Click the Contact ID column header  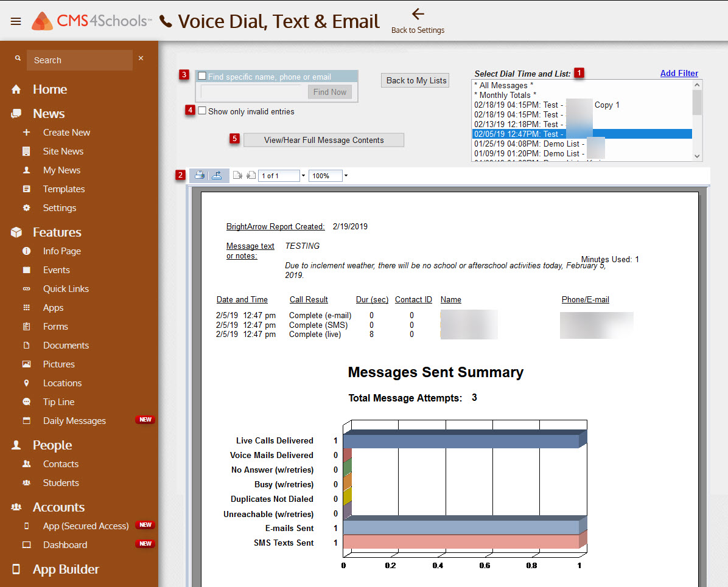pos(413,300)
